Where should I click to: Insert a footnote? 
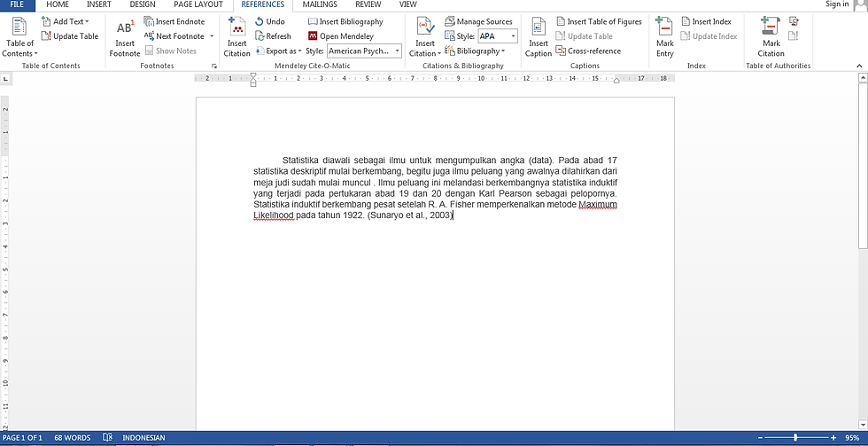(x=125, y=37)
